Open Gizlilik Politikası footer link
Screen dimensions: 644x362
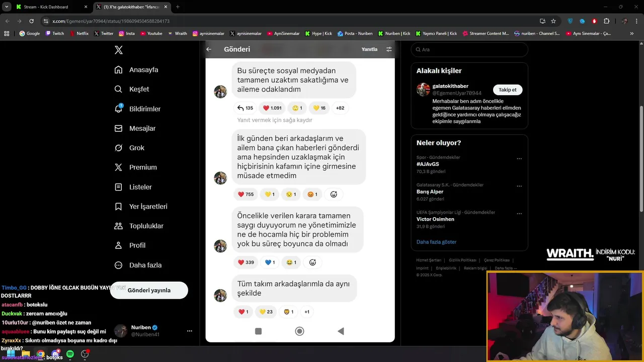[x=462, y=260]
